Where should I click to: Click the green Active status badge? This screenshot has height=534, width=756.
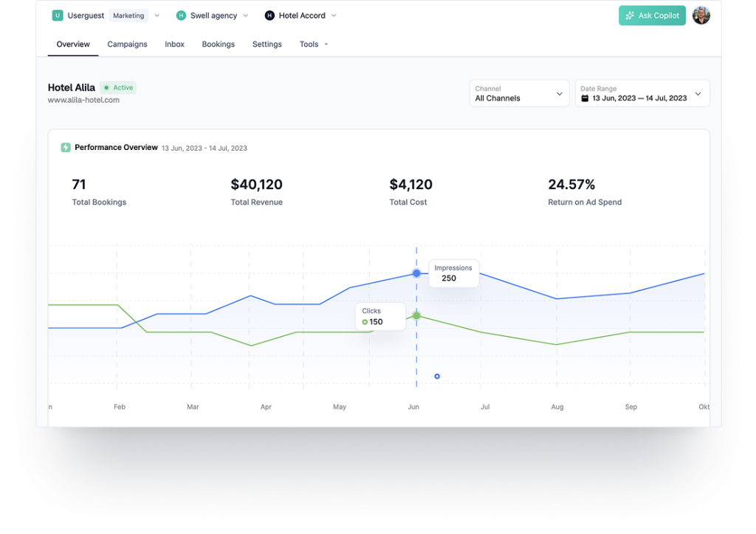(118, 88)
